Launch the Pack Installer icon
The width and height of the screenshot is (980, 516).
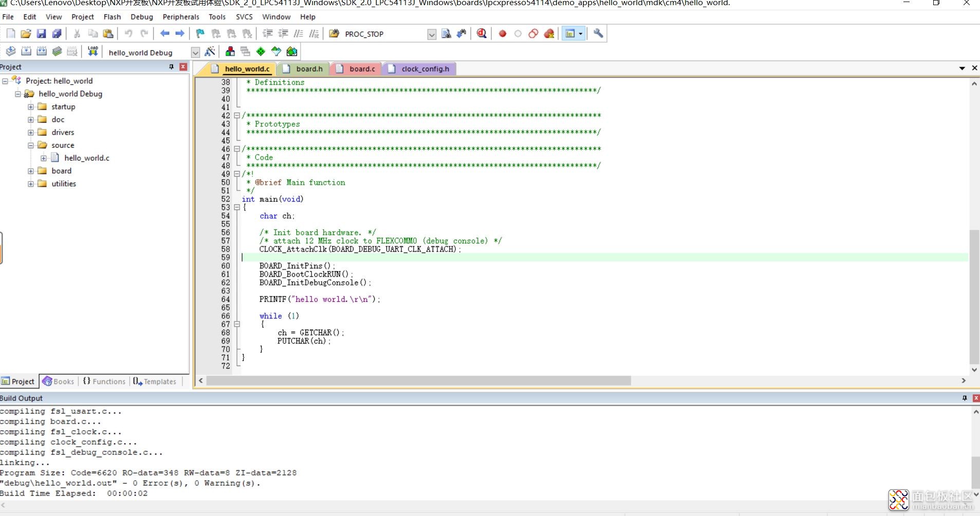point(292,51)
